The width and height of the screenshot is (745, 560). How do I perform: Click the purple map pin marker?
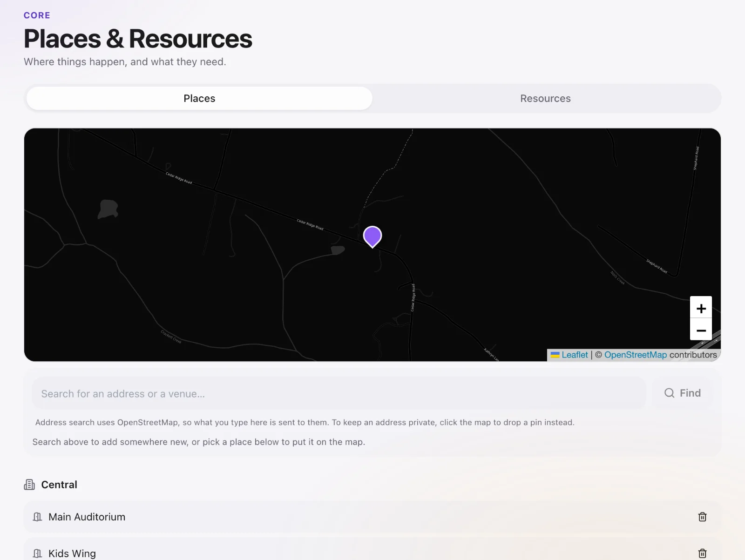(372, 236)
